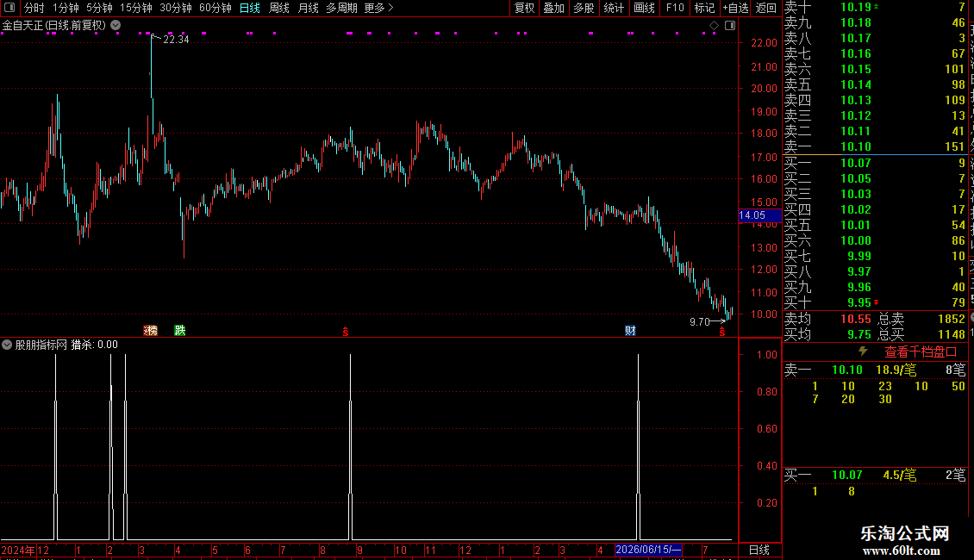Open 查看千档盘口 link

pos(921,352)
